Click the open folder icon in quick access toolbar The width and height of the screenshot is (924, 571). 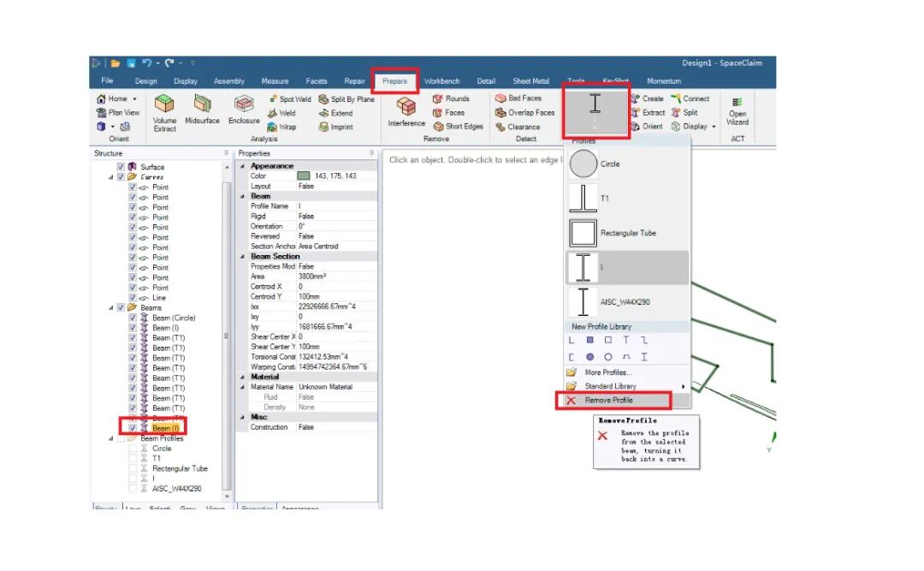coord(115,63)
